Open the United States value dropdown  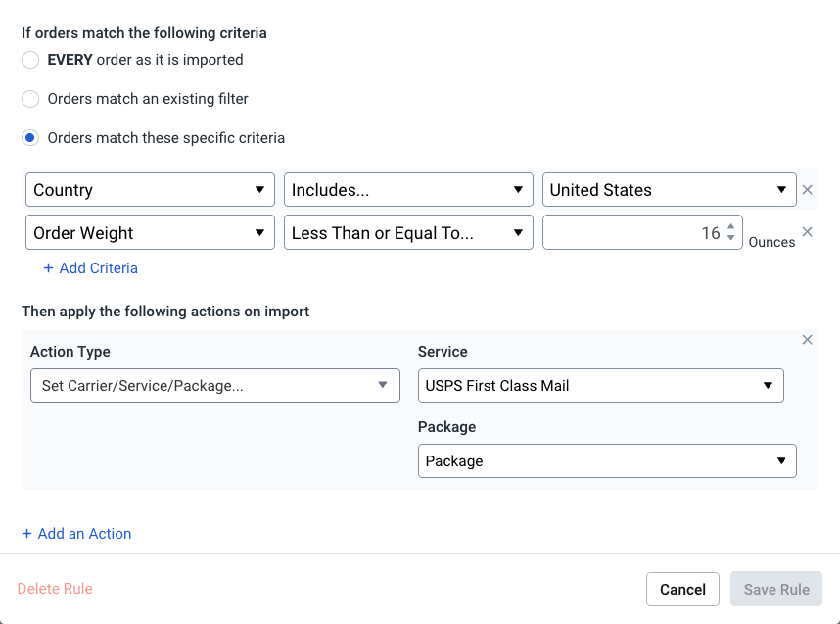669,190
